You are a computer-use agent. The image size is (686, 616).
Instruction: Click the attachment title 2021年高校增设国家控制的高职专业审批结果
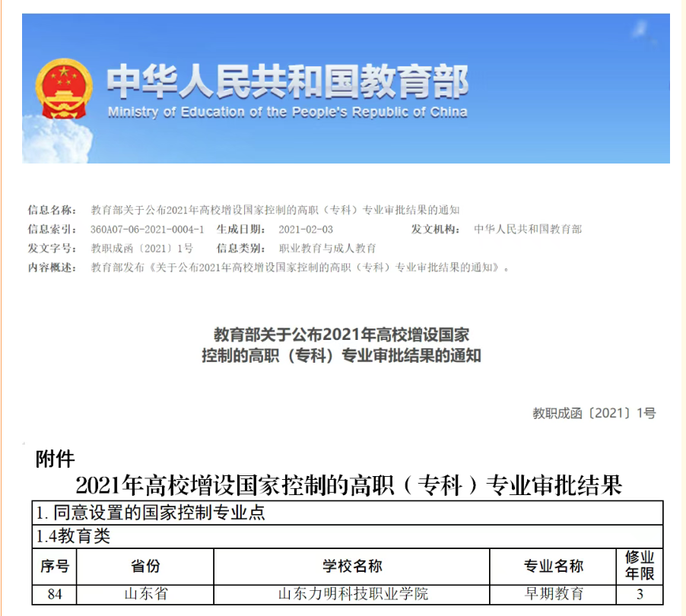[x=349, y=484]
